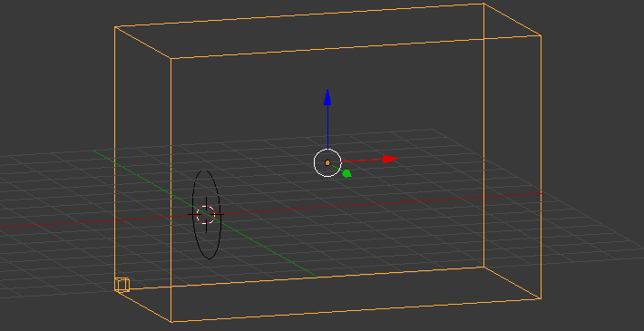Click the blue Z-axis manipulator arrow
Image resolution: width=644 pixels, height=331 pixels.
pyautogui.click(x=327, y=98)
